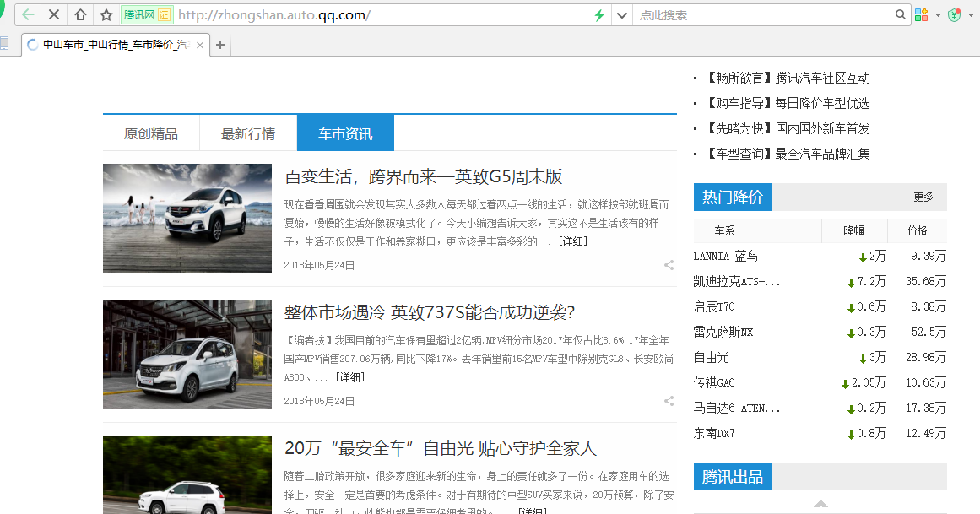Click the 52.5万 price for 雷克萨斯NX

pos(929,332)
